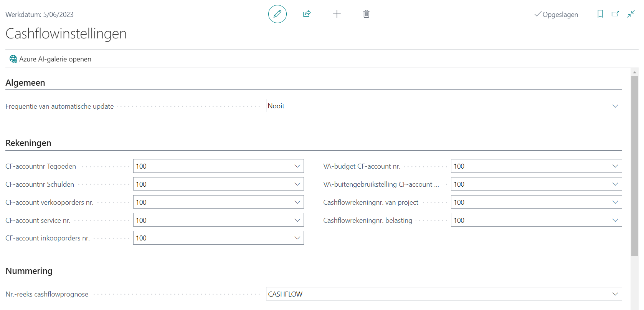The image size is (644, 310).
Task: Open page in new window icon
Action: click(x=615, y=14)
